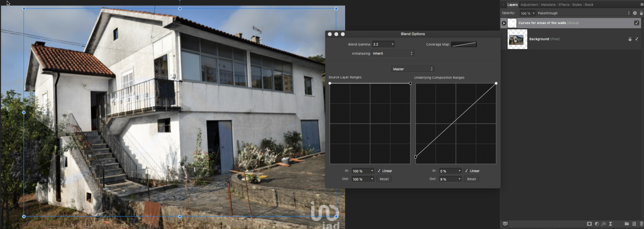Close the Blend Options dialog

pyautogui.click(x=330, y=34)
